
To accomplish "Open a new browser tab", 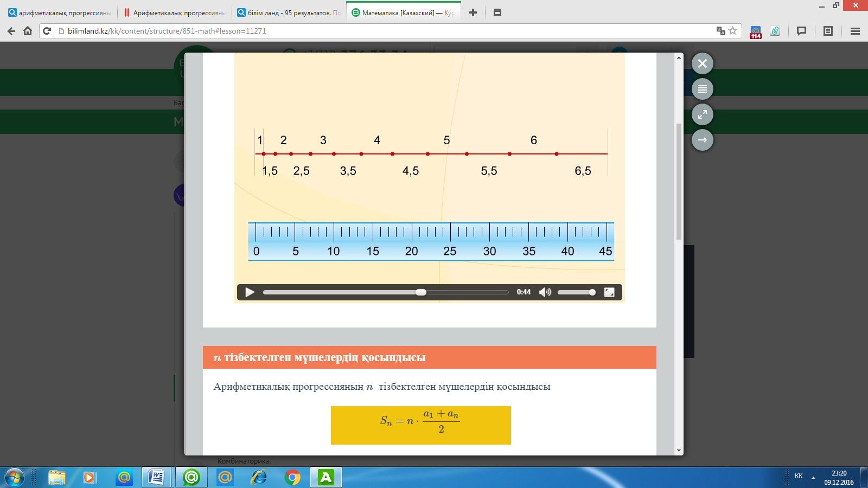I will tap(473, 12).
